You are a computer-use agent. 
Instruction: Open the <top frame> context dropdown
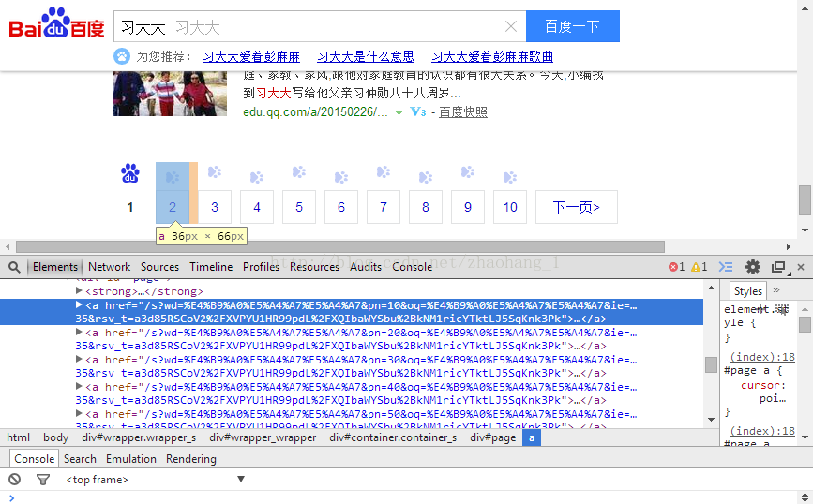click(155, 480)
